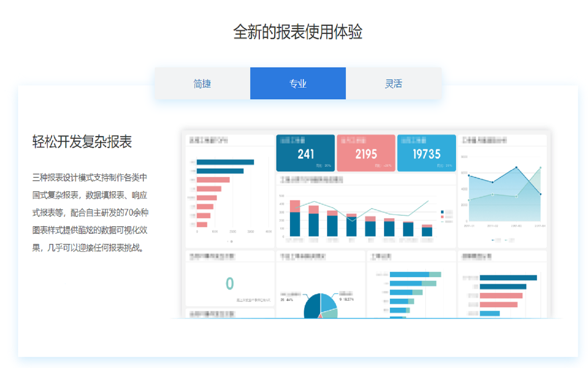588x368 pixels.
Task: Switch to the 简捷 tab
Action: [x=202, y=84]
